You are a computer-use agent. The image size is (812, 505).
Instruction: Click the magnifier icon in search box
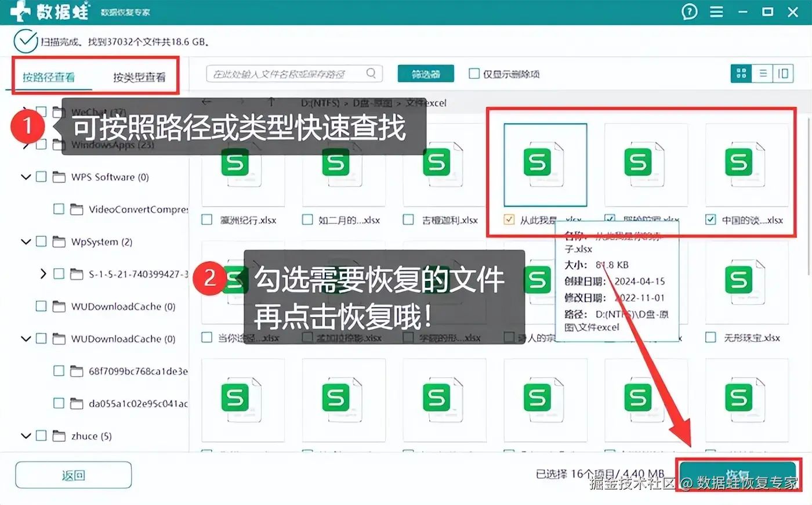[x=371, y=74]
